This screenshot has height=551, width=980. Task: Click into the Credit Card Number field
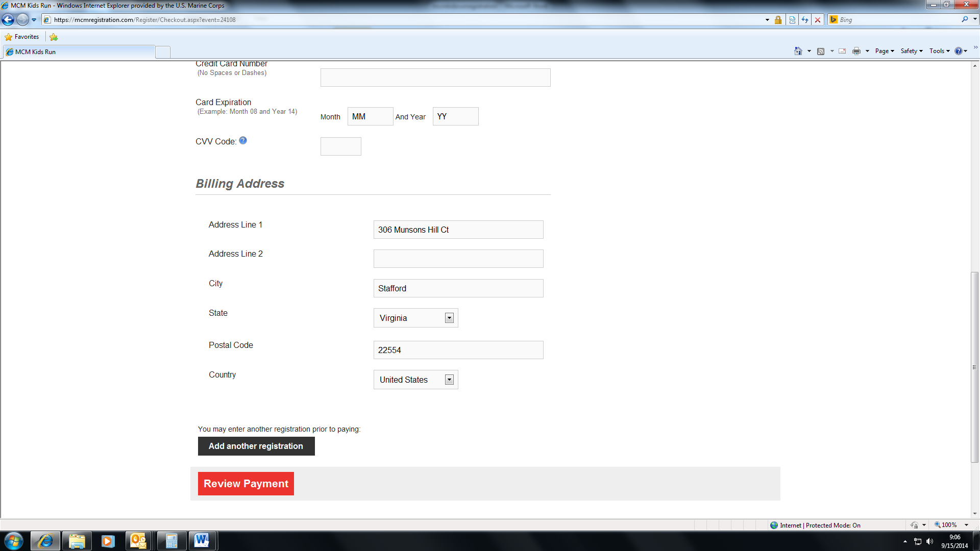[x=435, y=78]
